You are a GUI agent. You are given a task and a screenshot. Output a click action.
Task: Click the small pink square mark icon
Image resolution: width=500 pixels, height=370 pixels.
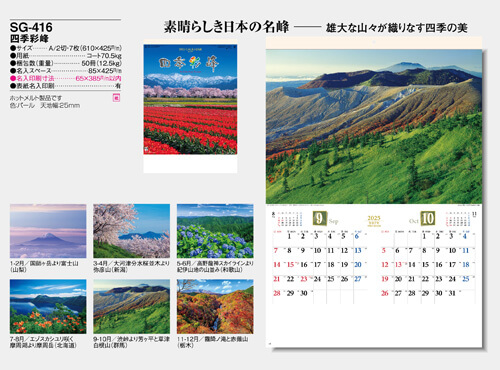pyautogui.click(x=116, y=98)
